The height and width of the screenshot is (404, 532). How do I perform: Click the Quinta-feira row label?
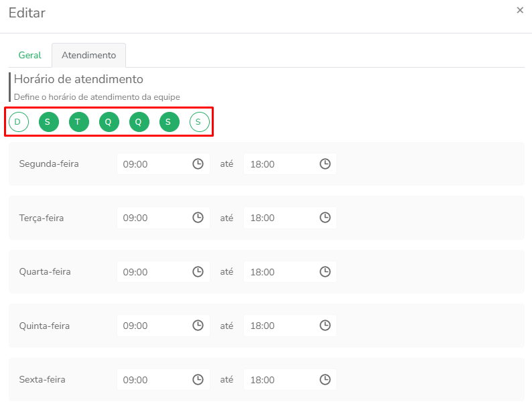[x=44, y=326]
